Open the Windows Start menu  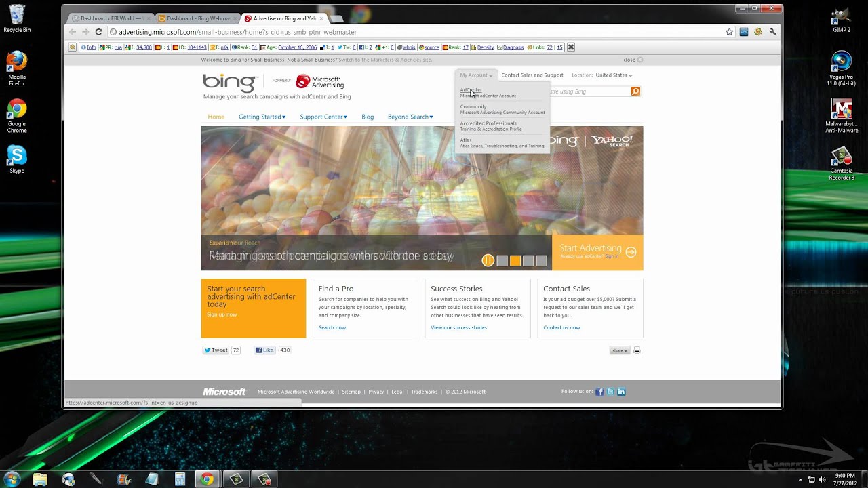(x=12, y=479)
